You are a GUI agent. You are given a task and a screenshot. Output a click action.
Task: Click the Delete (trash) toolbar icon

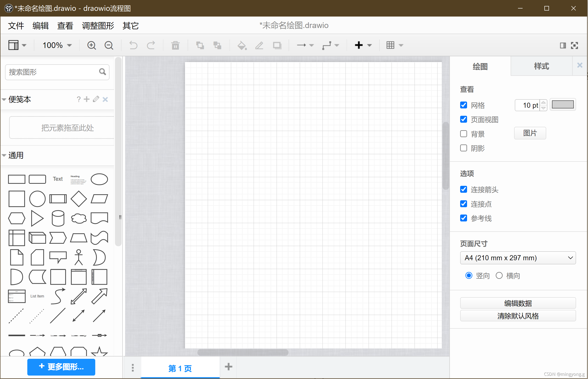point(175,45)
